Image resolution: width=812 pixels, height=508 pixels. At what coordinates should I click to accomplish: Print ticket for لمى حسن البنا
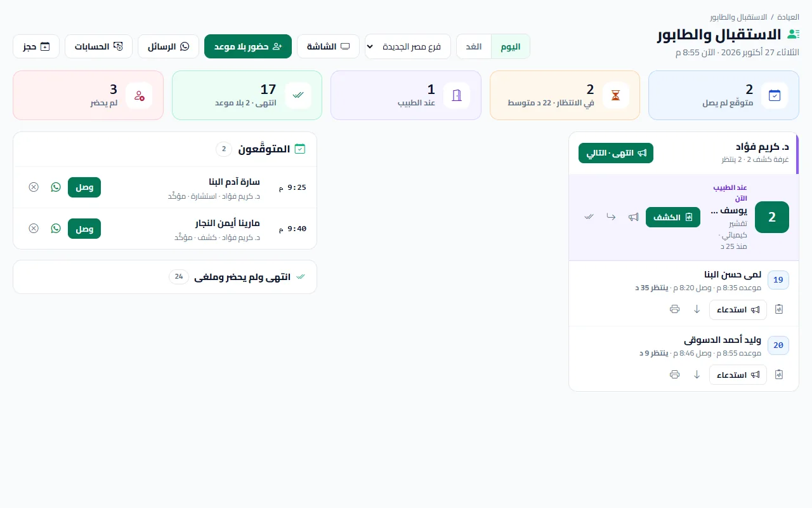click(x=674, y=309)
